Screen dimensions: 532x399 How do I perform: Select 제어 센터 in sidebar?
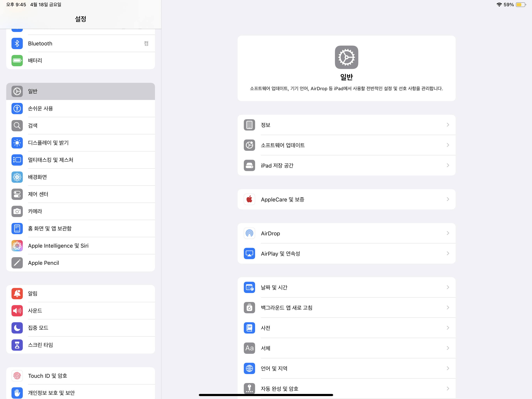[x=81, y=194]
